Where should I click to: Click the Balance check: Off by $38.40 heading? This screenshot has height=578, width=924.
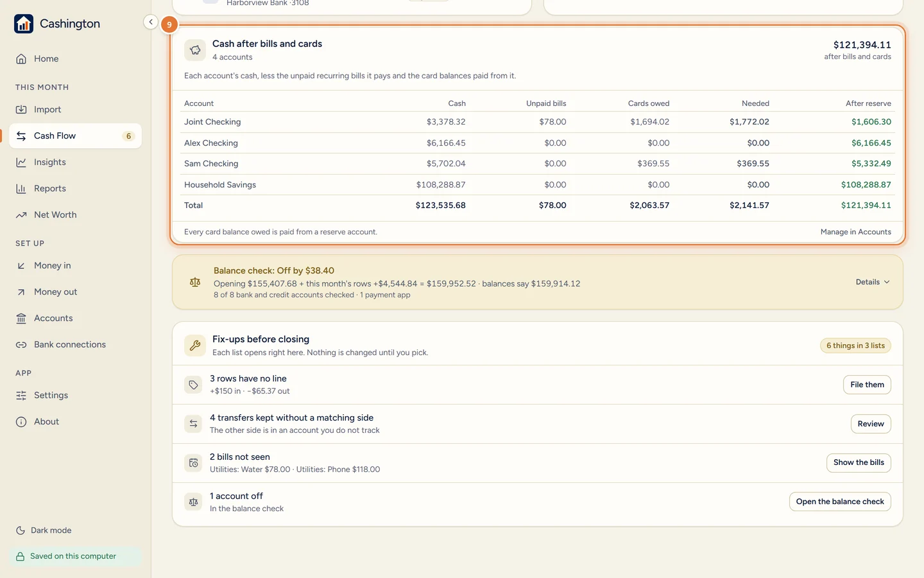point(274,271)
